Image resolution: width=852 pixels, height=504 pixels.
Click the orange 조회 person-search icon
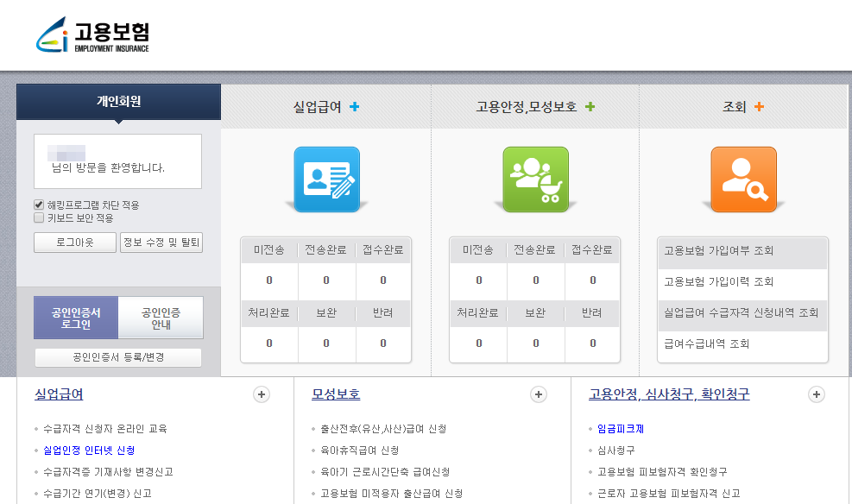pos(742,180)
